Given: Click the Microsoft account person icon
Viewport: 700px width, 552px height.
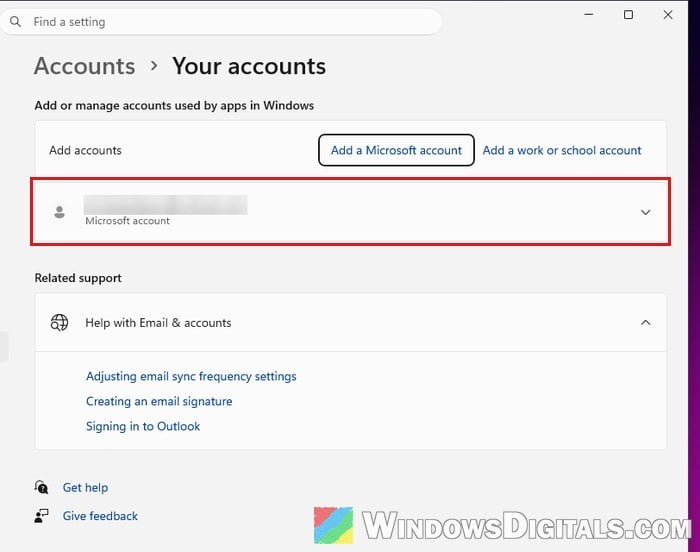Looking at the screenshot, I should 59,212.
